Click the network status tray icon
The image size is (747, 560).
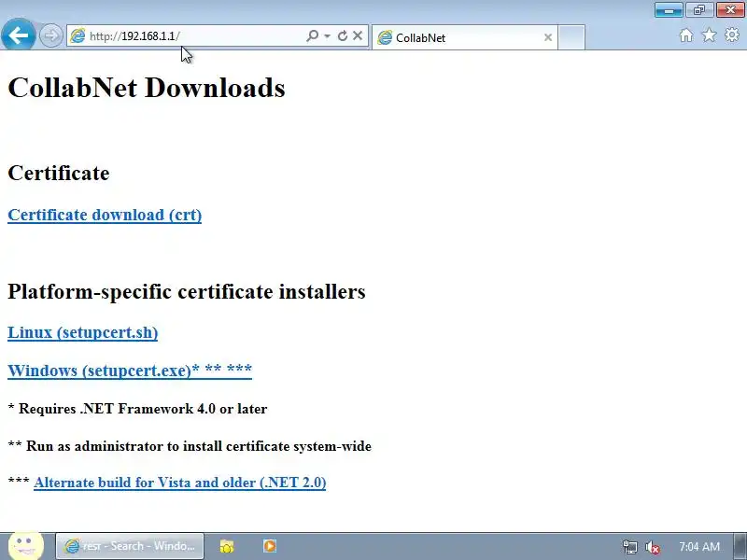(629, 547)
